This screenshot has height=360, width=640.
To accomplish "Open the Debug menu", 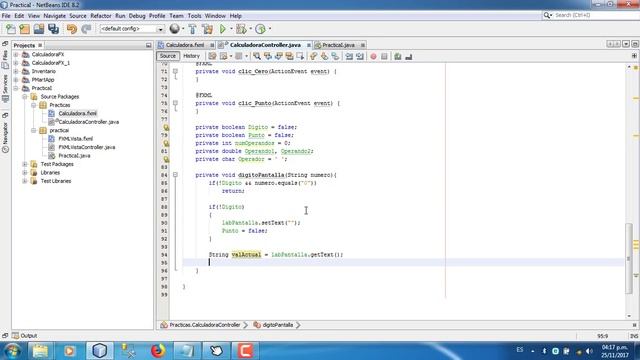I will (x=137, y=16).
